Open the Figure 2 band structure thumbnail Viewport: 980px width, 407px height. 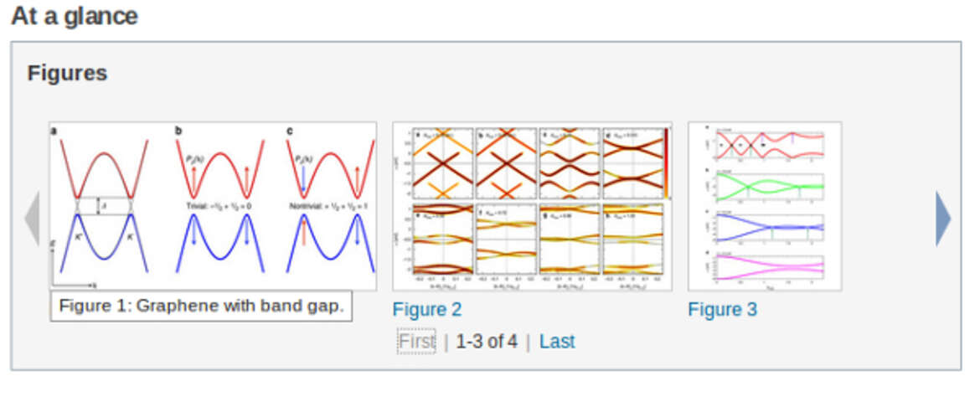532,206
